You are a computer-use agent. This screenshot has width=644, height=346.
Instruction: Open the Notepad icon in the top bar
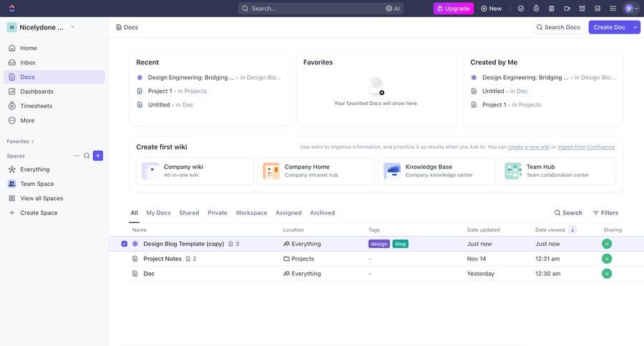point(552,8)
